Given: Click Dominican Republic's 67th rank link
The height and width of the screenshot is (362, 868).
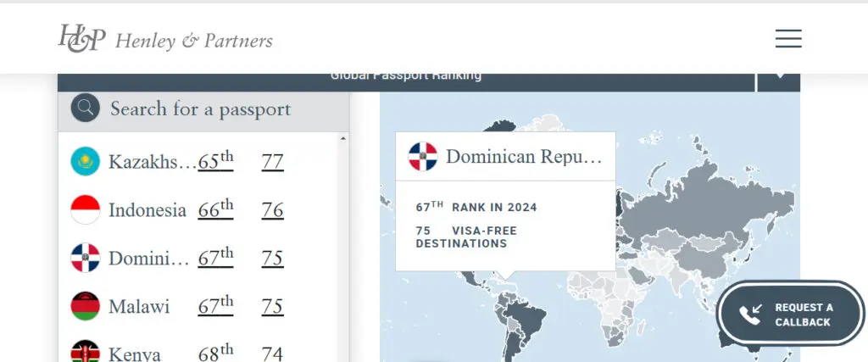Looking at the screenshot, I should 215,258.
